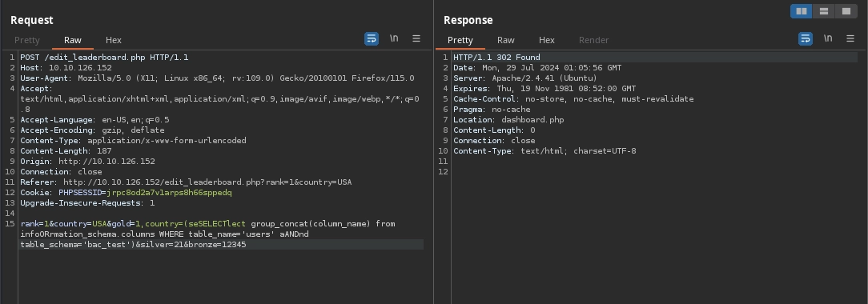868x304 pixels.
Task: Click the Request panel title
Action: [31, 20]
